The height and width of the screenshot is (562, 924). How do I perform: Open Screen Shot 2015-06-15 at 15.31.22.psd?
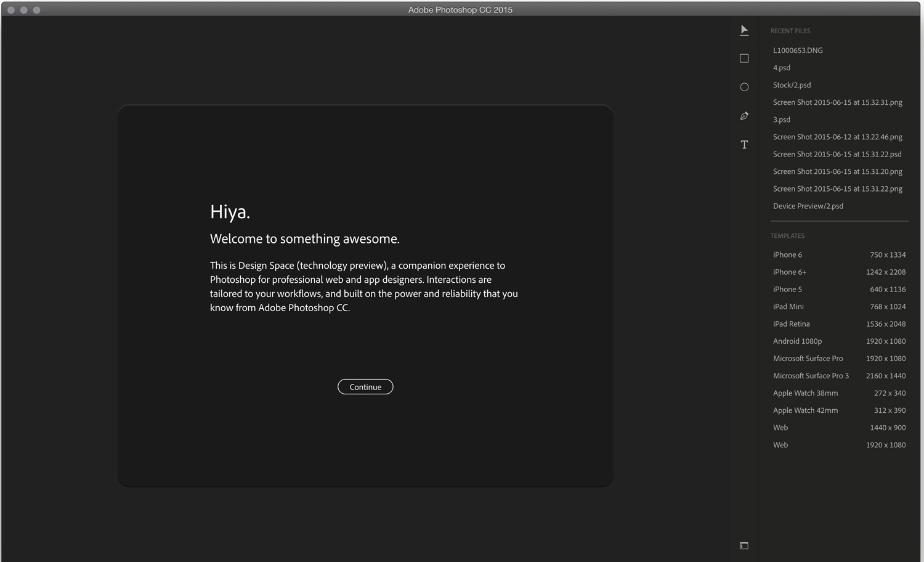point(837,153)
